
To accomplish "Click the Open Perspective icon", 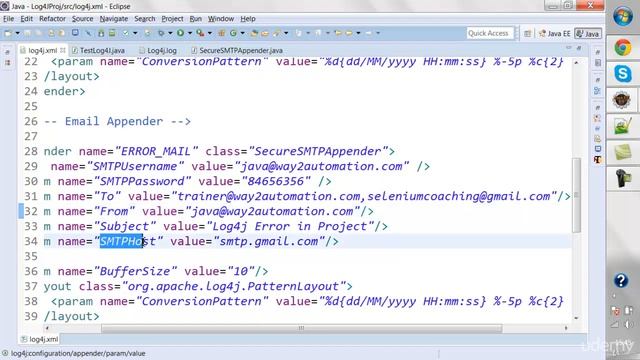I will tap(527, 33).
